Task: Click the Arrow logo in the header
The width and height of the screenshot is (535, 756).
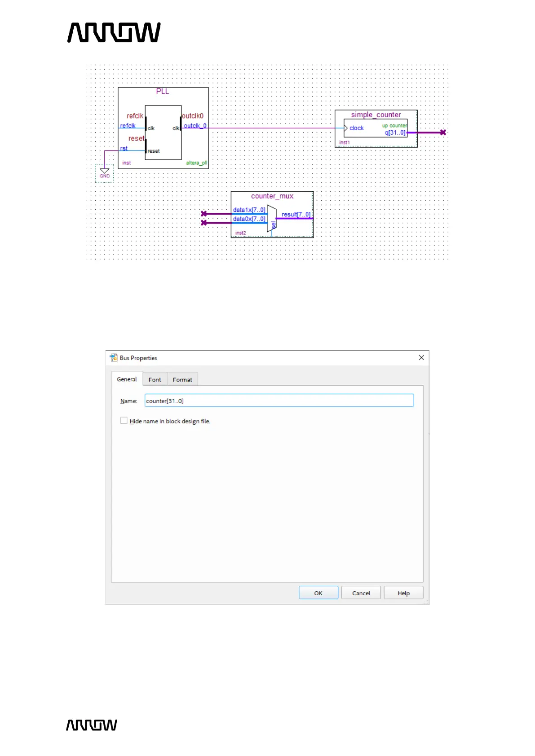Action: [x=114, y=33]
